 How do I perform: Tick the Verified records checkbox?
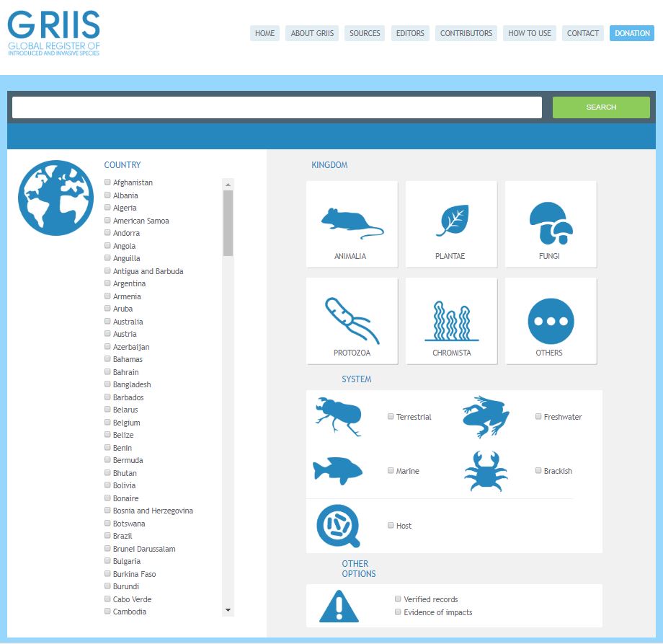coord(398,599)
